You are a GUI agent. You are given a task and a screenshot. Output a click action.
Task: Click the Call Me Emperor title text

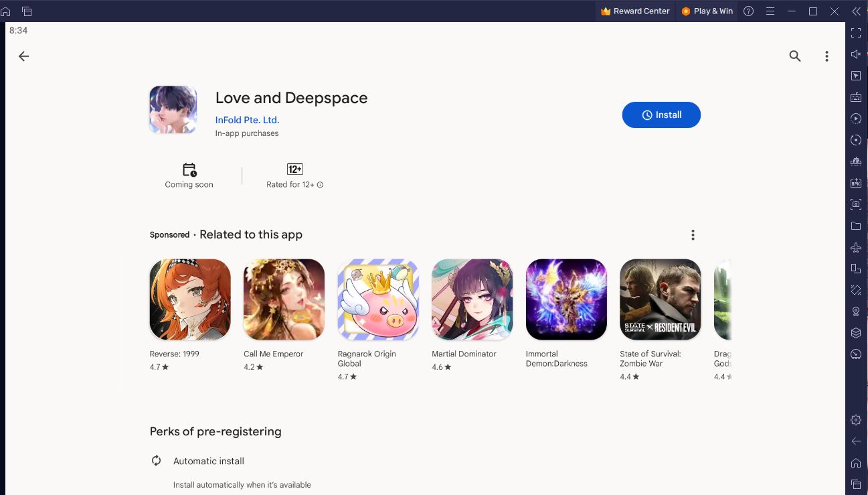point(273,354)
